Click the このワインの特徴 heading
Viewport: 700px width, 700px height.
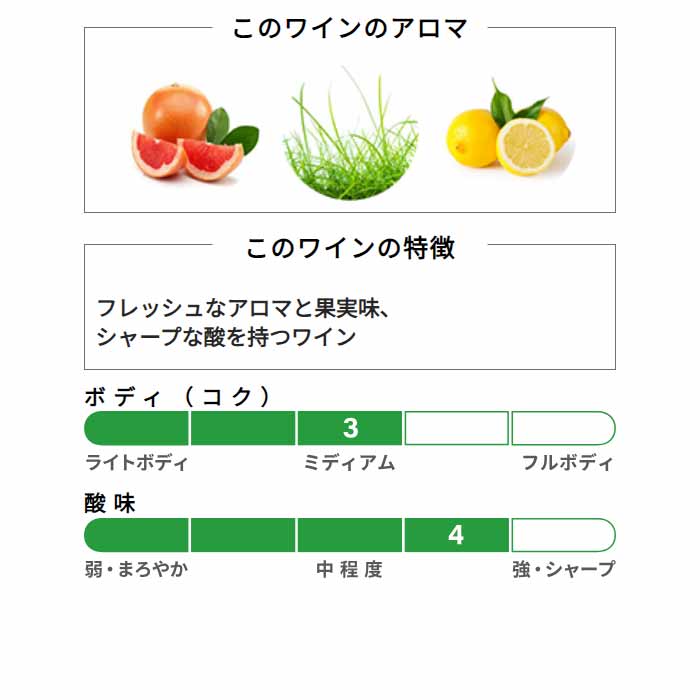coord(350,248)
